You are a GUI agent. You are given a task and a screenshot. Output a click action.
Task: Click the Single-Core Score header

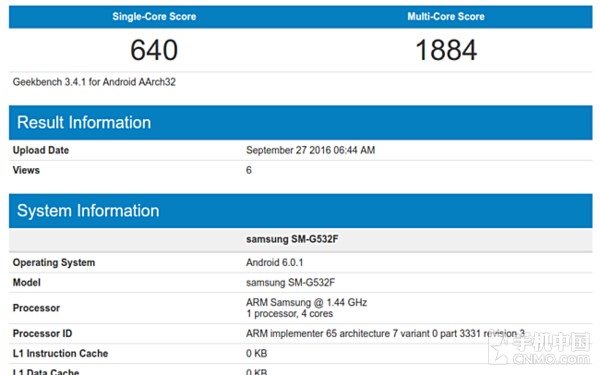[154, 16]
